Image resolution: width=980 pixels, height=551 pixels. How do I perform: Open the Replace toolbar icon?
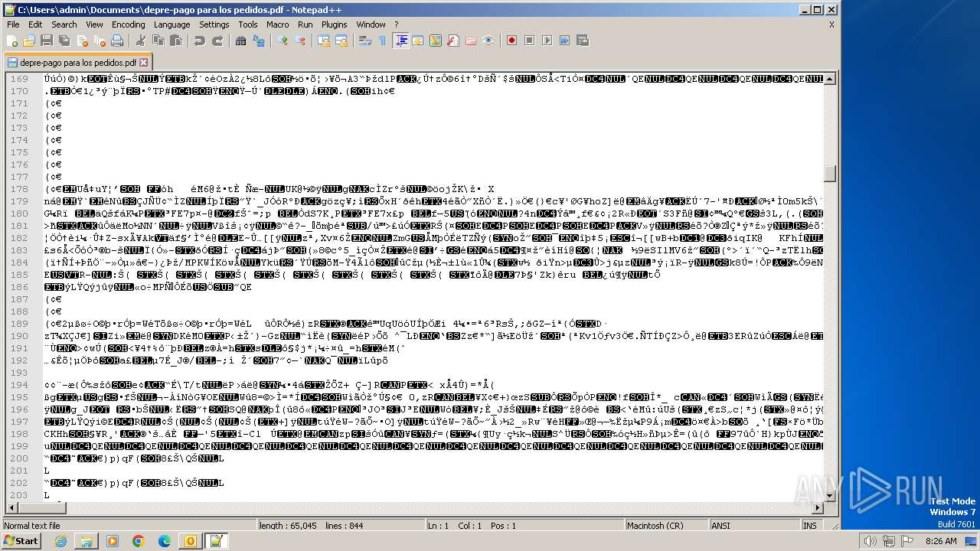tap(259, 41)
